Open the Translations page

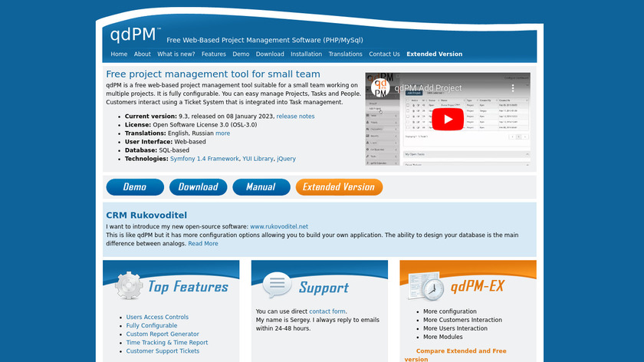(x=346, y=54)
